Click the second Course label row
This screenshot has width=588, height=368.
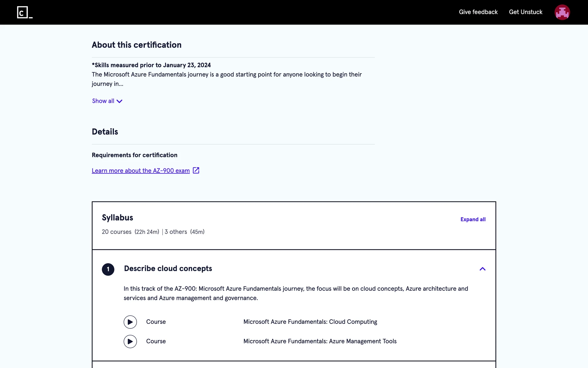[x=156, y=341]
